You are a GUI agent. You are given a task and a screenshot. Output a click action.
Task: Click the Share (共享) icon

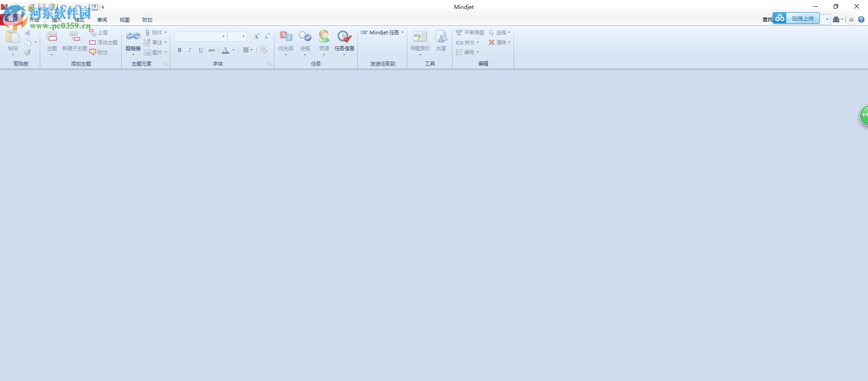[x=441, y=37]
